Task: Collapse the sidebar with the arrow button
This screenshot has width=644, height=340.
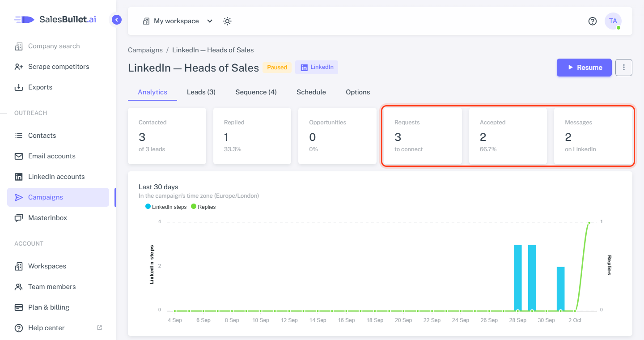Action: pos(117,20)
